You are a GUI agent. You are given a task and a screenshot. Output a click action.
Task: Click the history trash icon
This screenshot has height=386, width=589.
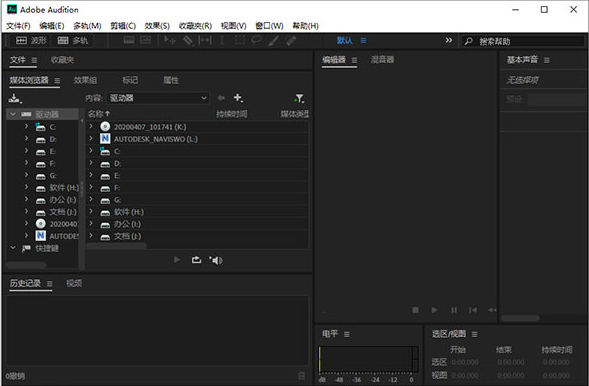click(x=301, y=376)
